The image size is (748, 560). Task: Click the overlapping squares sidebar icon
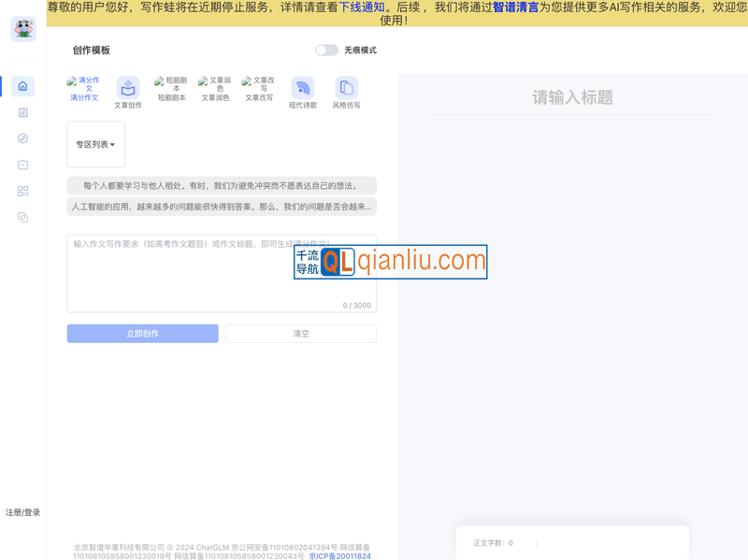(23, 217)
